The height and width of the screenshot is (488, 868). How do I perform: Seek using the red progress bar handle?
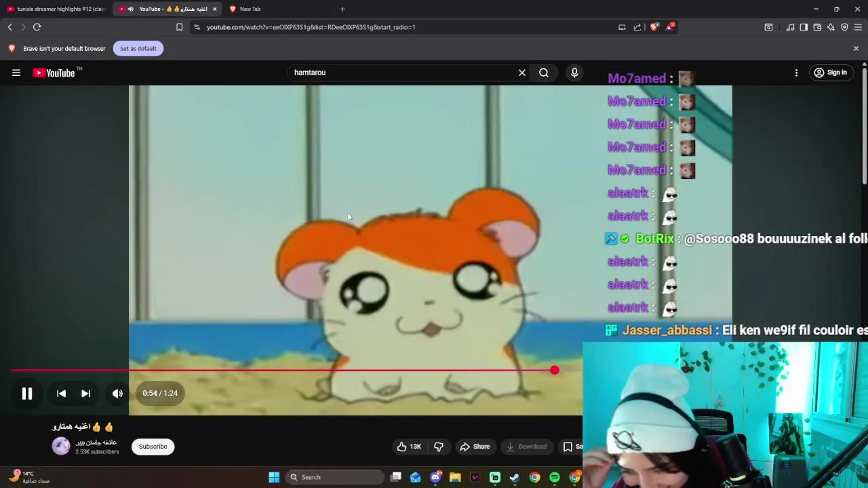tap(555, 370)
